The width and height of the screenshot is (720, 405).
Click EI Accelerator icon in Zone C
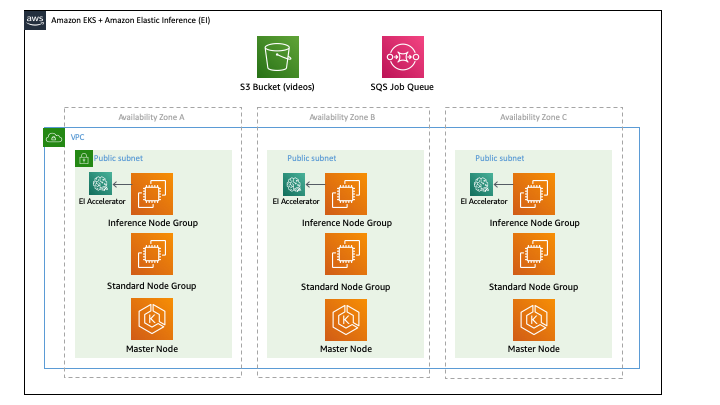pos(481,184)
